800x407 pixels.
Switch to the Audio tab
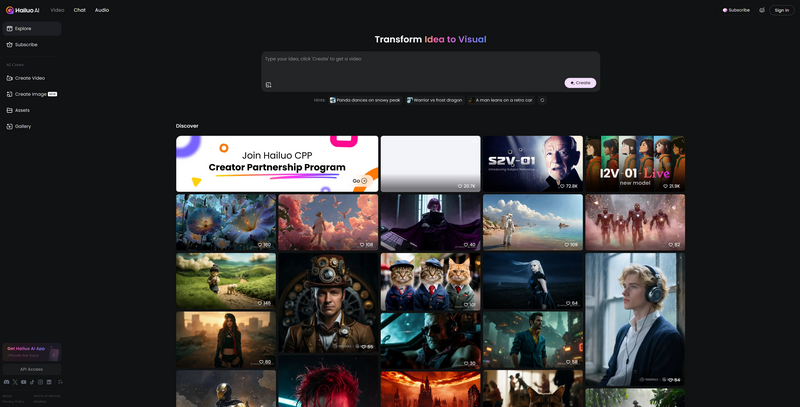102,10
